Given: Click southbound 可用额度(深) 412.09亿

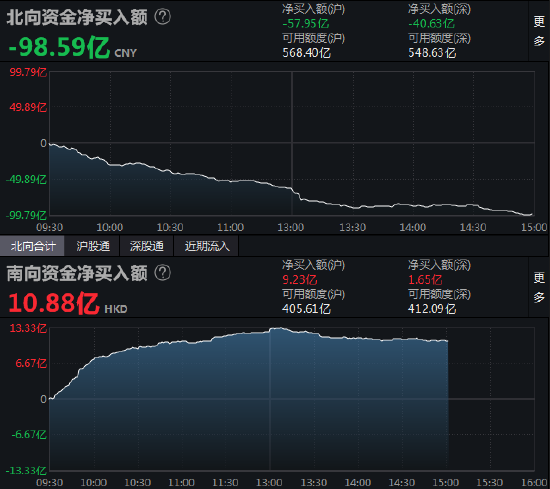Looking at the screenshot, I should (432, 309).
